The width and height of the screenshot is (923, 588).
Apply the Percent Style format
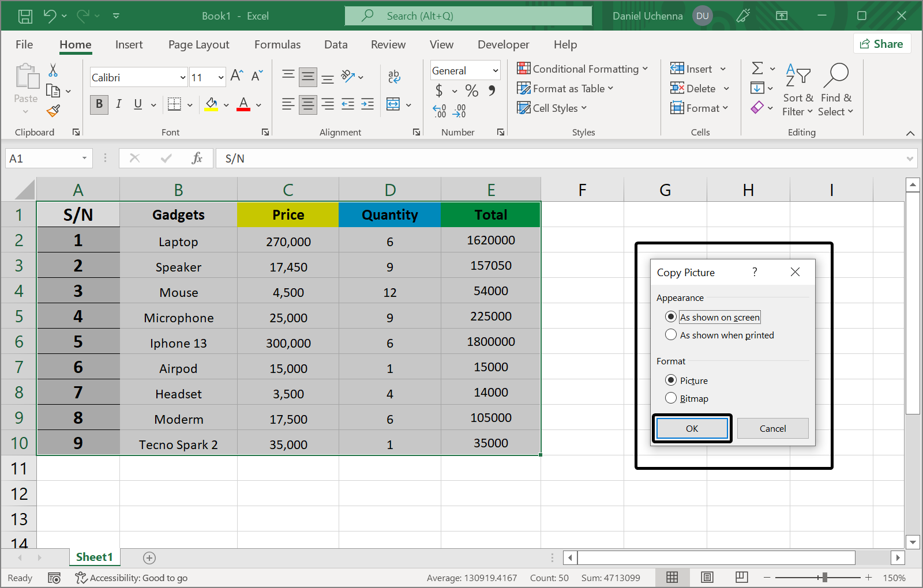click(x=471, y=91)
